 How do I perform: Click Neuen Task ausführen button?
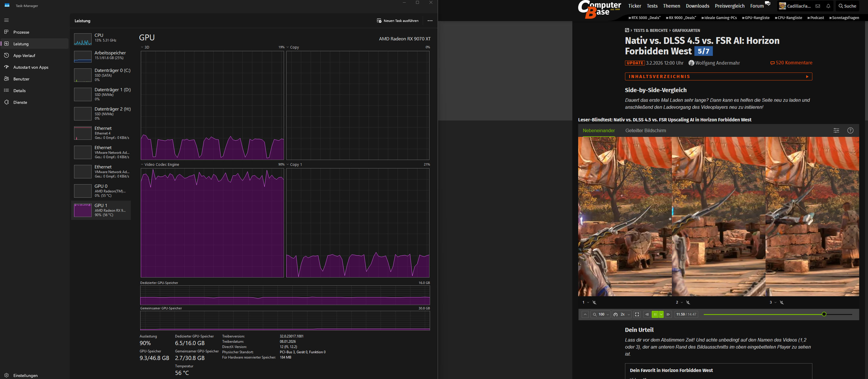[398, 21]
